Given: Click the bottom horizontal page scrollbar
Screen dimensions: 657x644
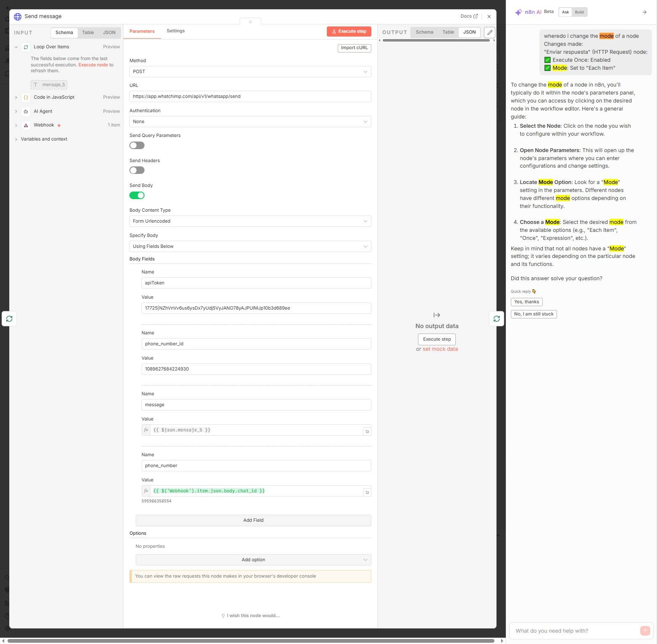Looking at the screenshot, I should pos(251,641).
